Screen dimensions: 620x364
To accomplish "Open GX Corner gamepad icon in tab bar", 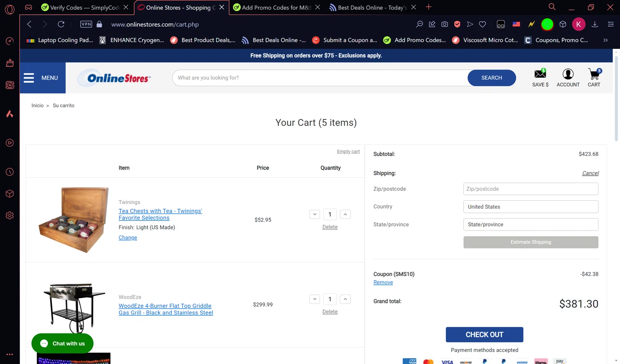I will click(x=29, y=7).
